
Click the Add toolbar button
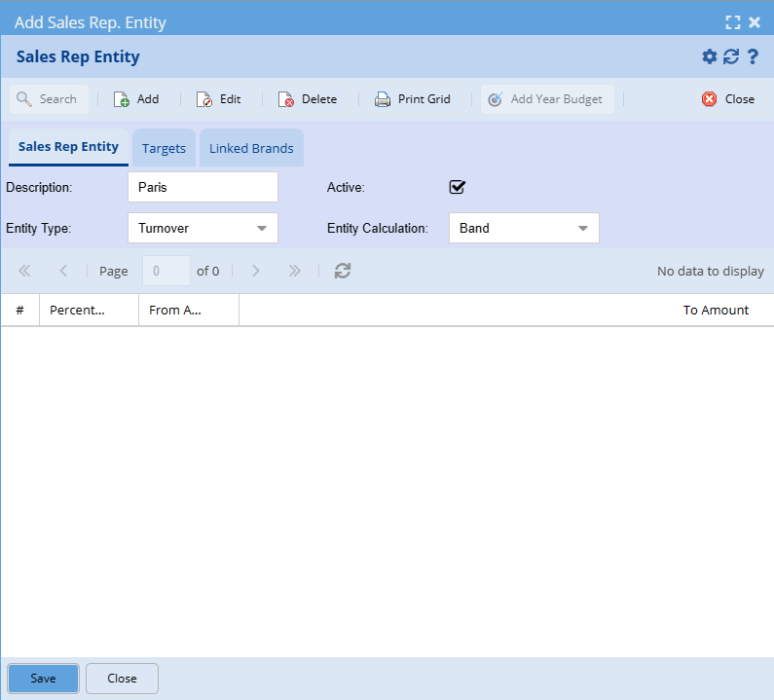tap(136, 99)
